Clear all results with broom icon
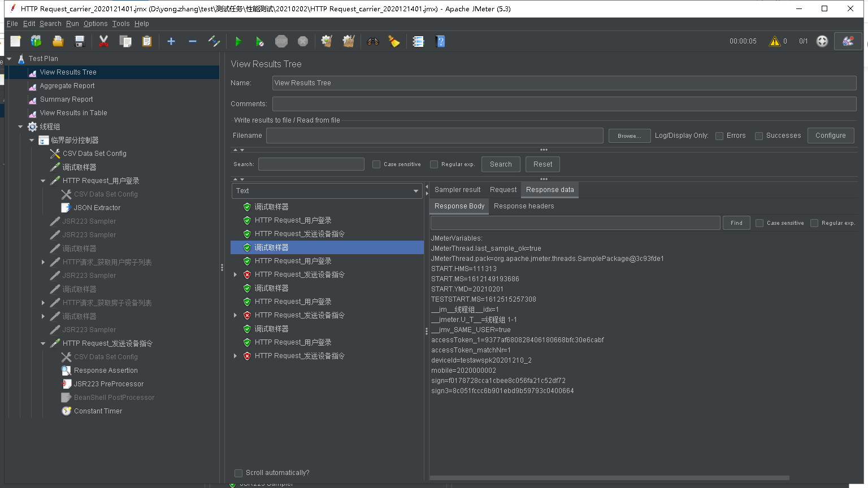Image resolution: width=868 pixels, height=488 pixels. 394,41
